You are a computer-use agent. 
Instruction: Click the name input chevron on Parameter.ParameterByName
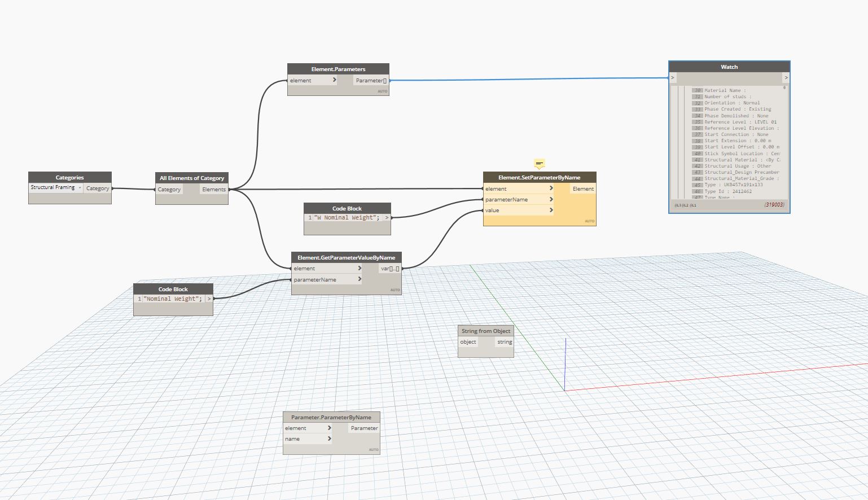click(330, 438)
